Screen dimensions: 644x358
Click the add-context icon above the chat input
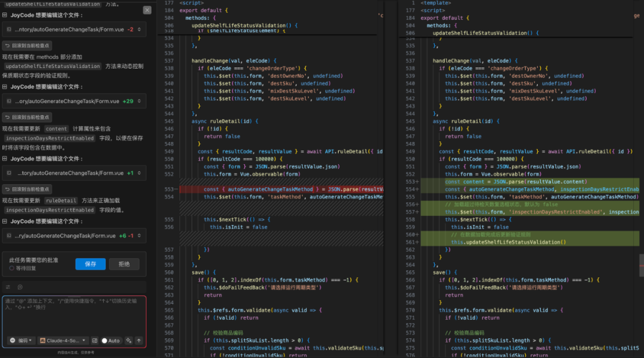(x=20, y=288)
